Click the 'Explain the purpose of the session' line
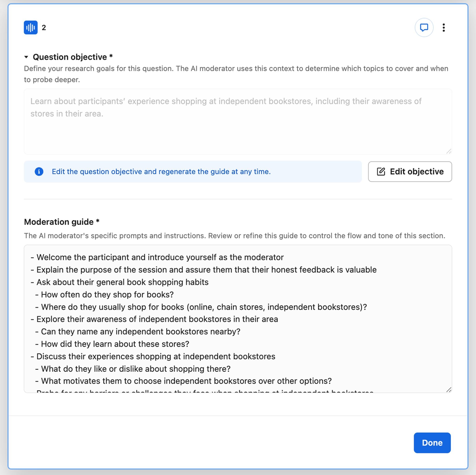Viewport: 476px width, 475px height. pos(206,270)
